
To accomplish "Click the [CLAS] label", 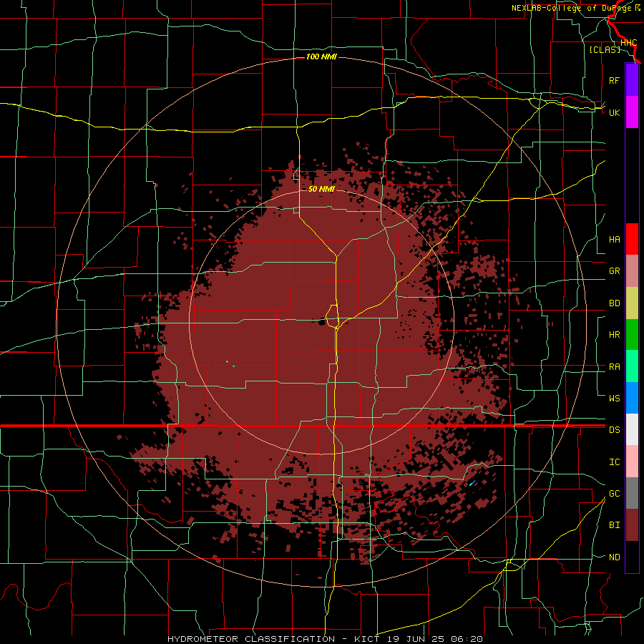I will 605,49.
